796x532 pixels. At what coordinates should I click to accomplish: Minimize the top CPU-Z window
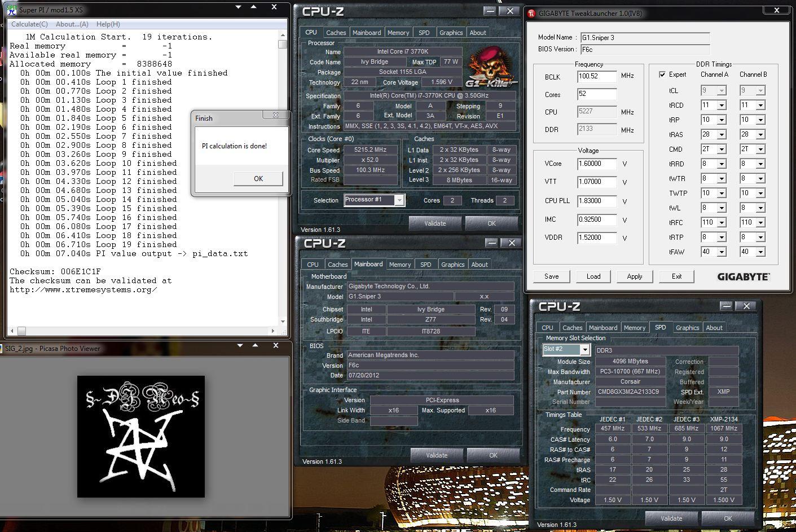490,11
